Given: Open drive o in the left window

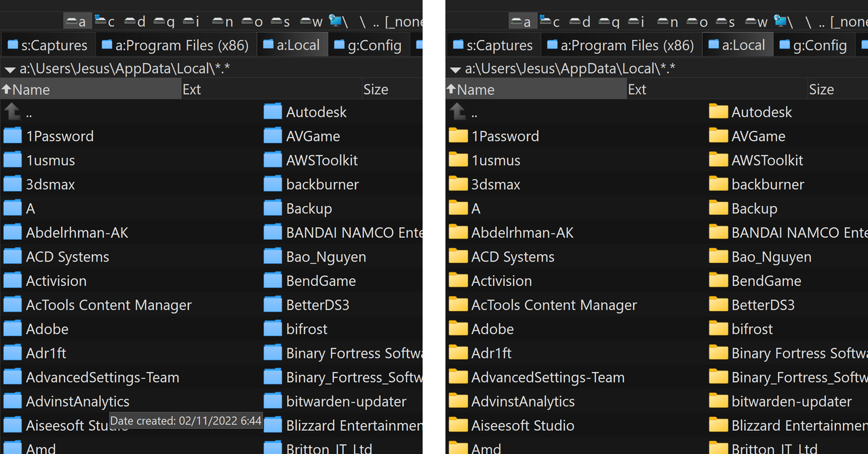Looking at the screenshot, I should [x=252, y=22].
